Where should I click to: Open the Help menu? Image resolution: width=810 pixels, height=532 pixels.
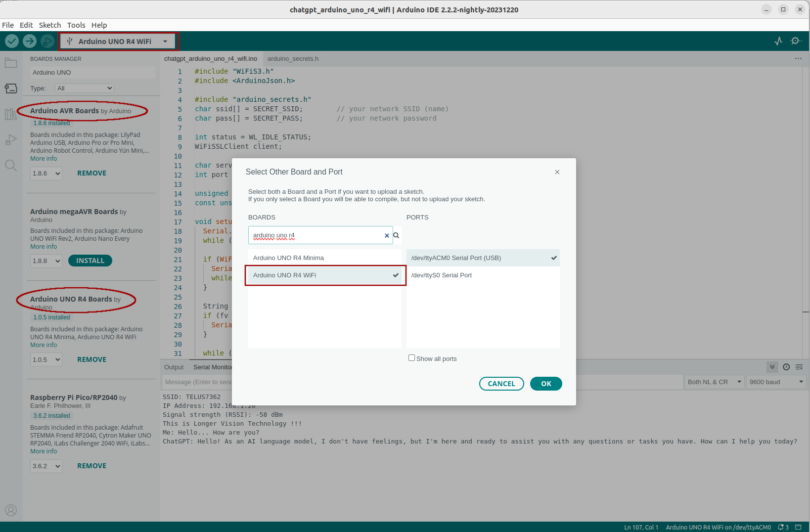click(99, 25)
